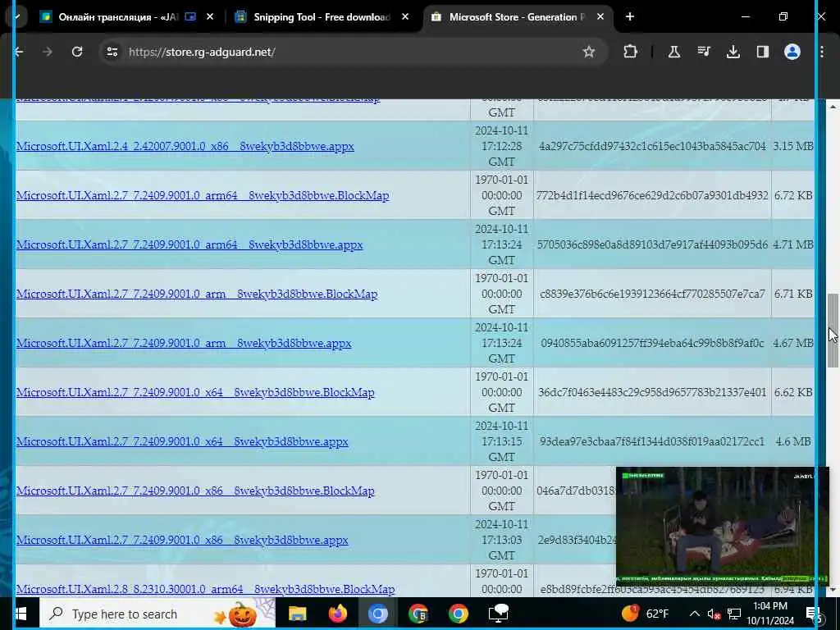This screenshot has width=840, height=630.
Task: Click the 2024-10-11 17:12:28 GMT date cell
Action: coord(501,146)
